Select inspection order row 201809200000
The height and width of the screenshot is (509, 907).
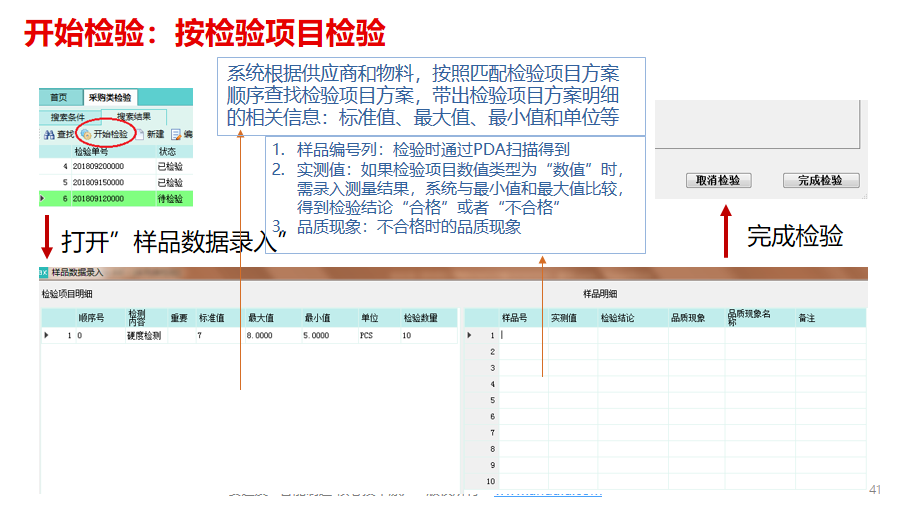point(96,166)
